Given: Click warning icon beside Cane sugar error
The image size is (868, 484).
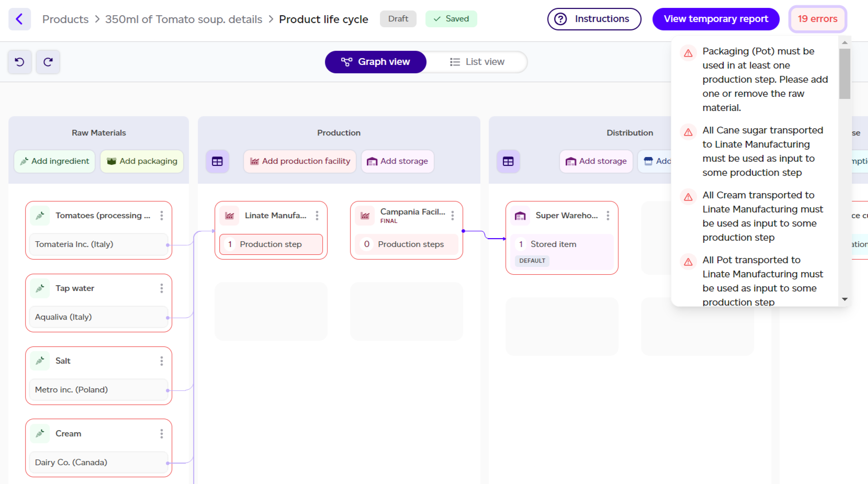Looking at the screenshot, I should click(689, 132).
